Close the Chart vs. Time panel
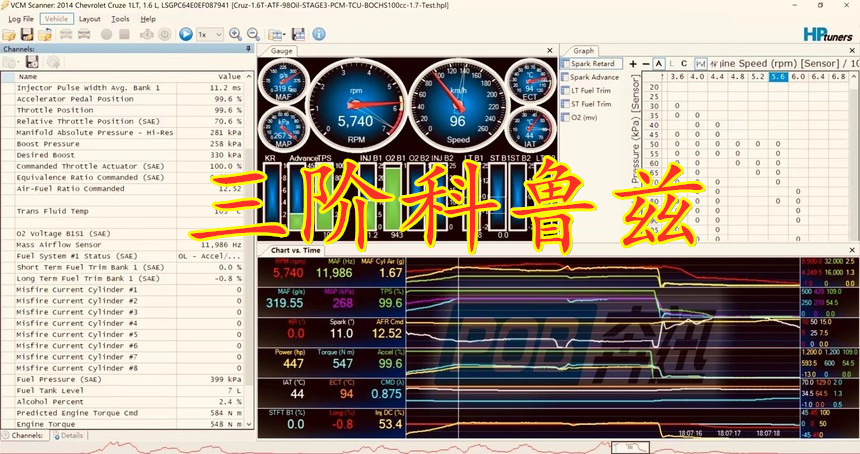The image size is (860, 454). click(852, 250)
